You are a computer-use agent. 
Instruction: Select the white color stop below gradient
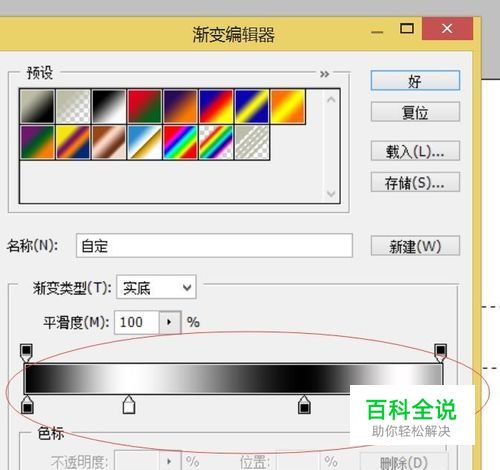coord(129,405)
